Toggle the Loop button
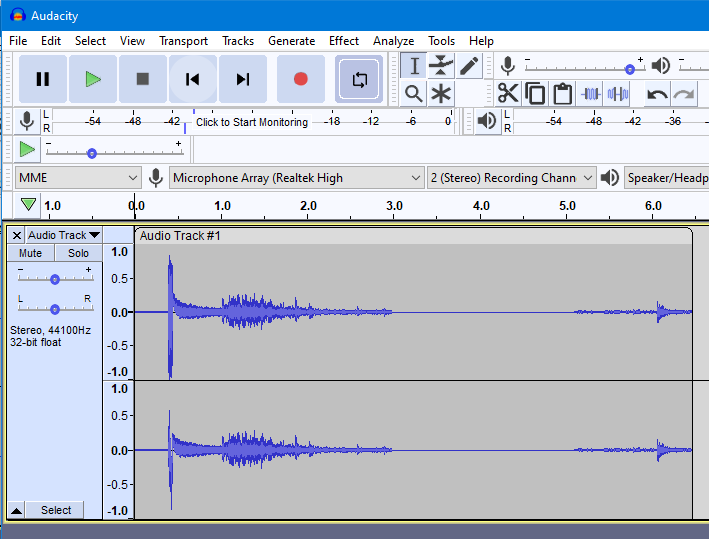The image size is (709, 539). pos(359,79)
